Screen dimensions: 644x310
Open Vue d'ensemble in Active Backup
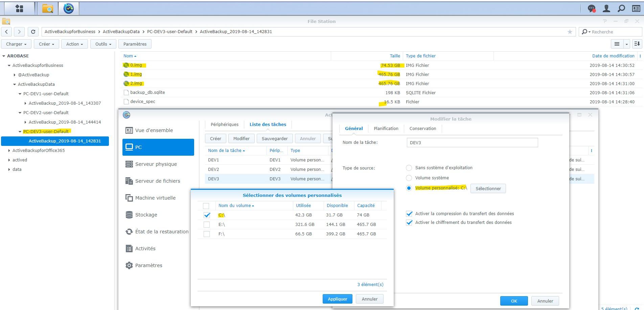[x=158, y=130]
